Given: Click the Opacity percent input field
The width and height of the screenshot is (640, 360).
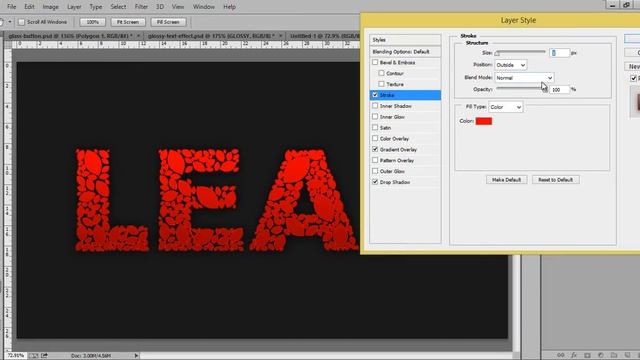Looking at the screenshot, I should (559, 89).
